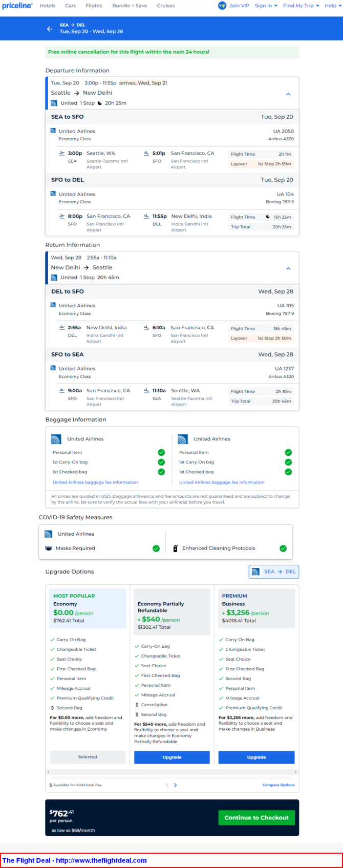
Task: Click the United logo in SFO to DEL segment
Action: coord(53,194)
